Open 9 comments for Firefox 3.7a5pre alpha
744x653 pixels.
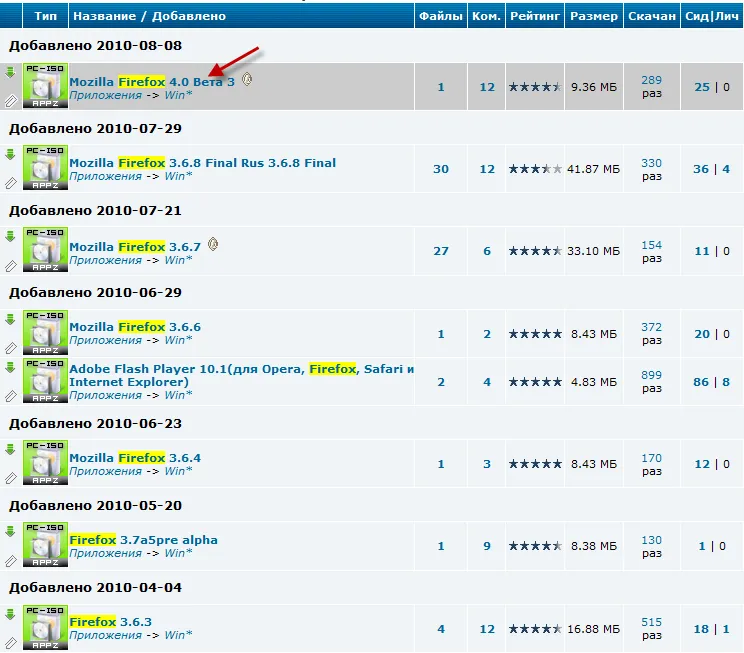point(487,546)
